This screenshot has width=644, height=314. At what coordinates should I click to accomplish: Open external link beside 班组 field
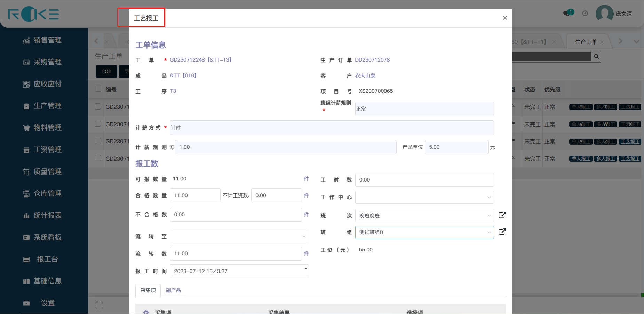coord(502,232)
